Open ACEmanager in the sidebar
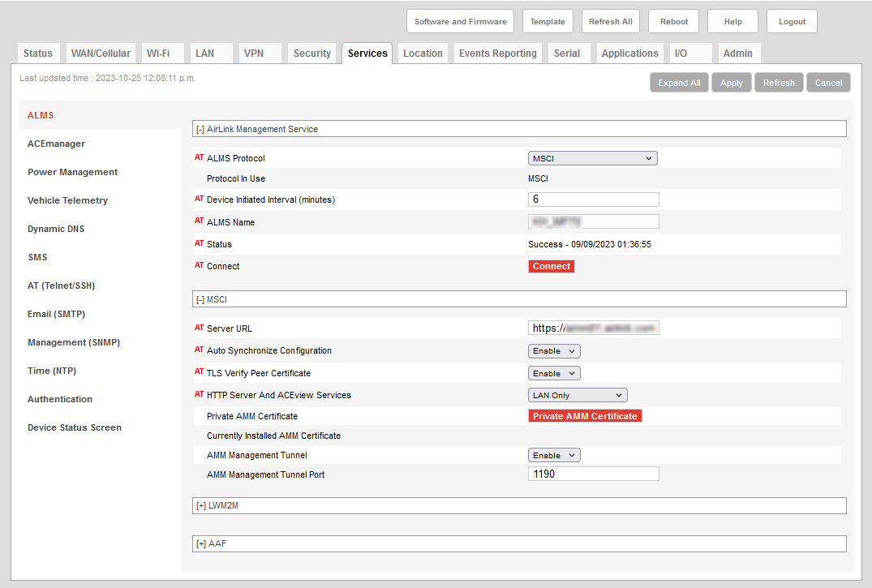 point(56,144)
